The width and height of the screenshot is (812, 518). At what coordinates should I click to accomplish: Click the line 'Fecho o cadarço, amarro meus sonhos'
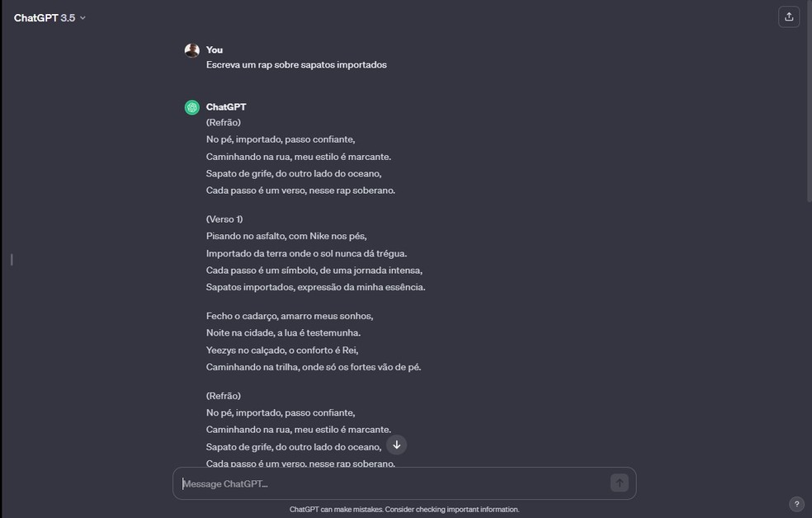click(x=290, y=316)
